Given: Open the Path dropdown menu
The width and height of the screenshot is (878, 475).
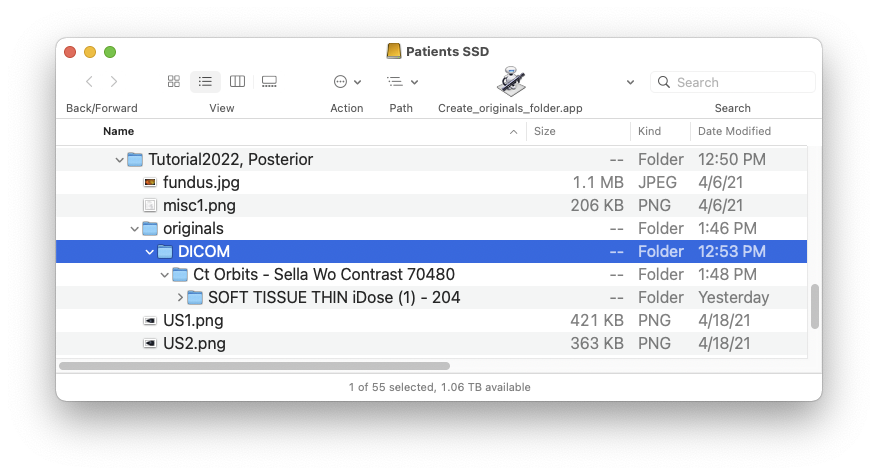Looking at the screenshot, I should coord(403,82).
